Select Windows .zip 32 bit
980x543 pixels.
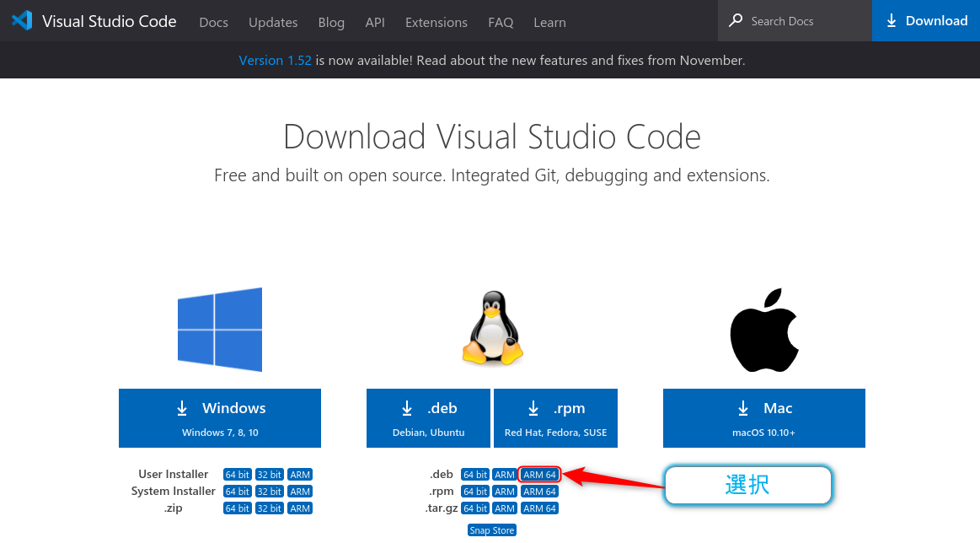(x=270, y=508)
